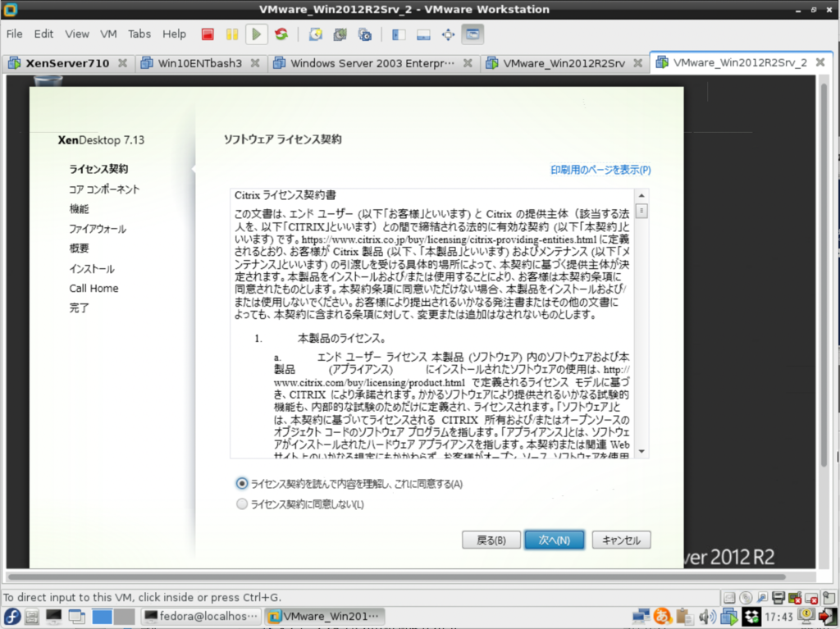Viewport: 840px width, 629px height.
Task: Click the screen lock monitor panel icon
Action: pyautogui.click(x=807, y=617)
